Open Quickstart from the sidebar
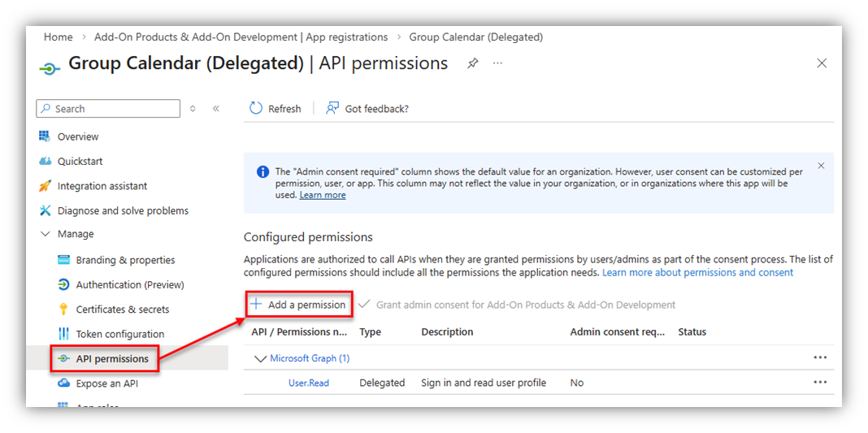The height and width of the screenshot is (433, 868). click(80, 162)
